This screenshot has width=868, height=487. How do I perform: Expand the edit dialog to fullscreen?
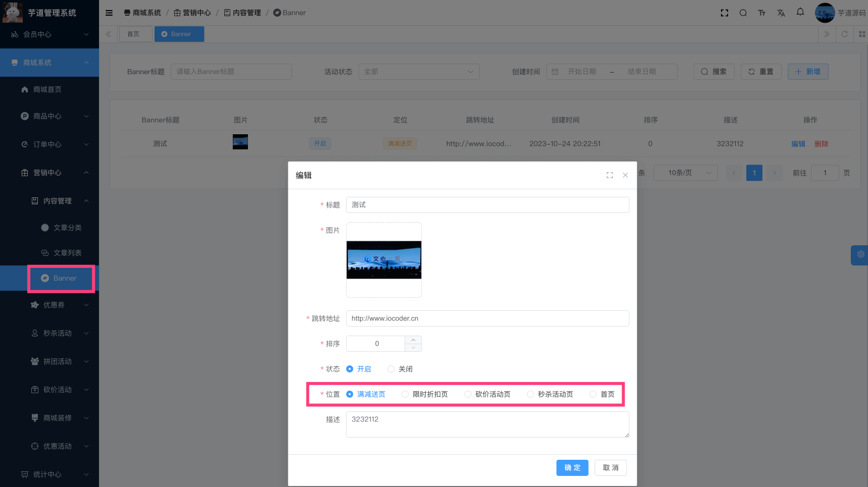pos(609,175)
